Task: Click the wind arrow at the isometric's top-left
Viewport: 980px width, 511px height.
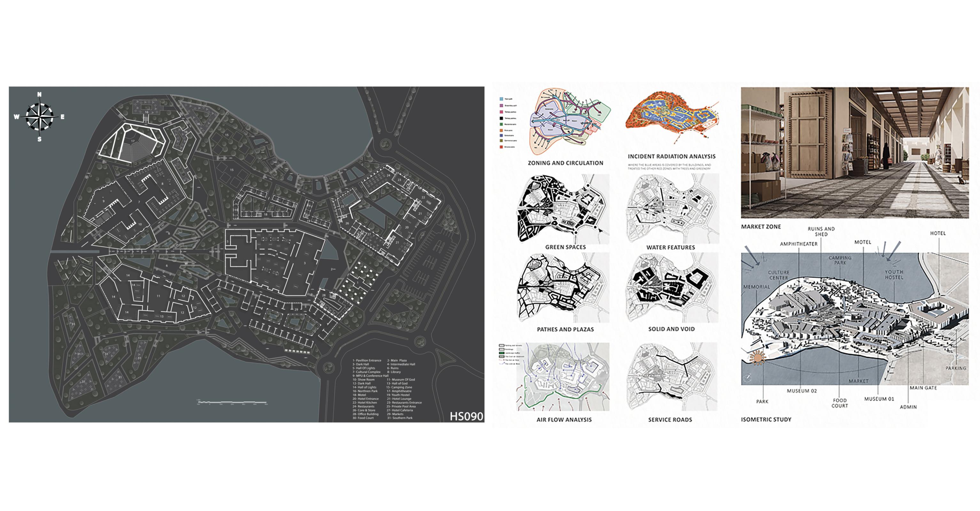Action: [x=752, y=255]
